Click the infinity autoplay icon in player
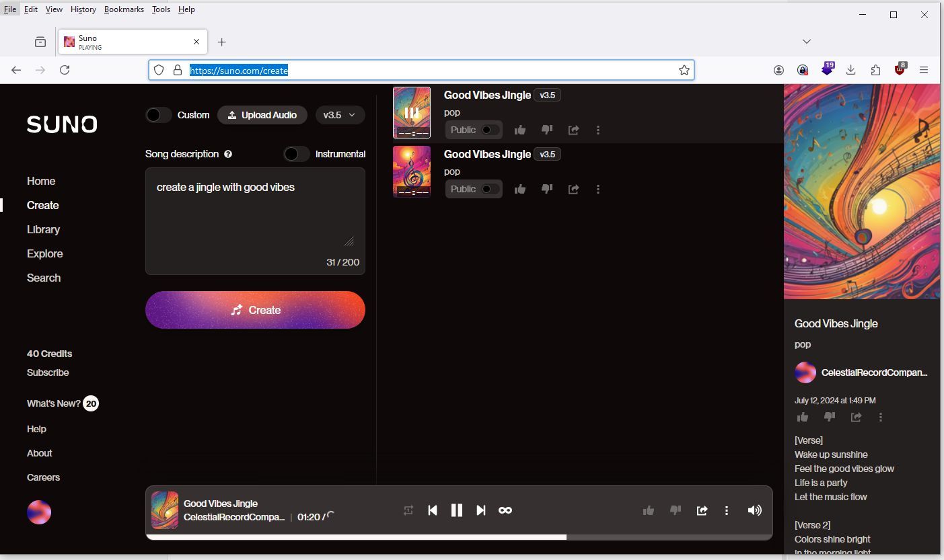944x560 pixels. click(505, 510)
